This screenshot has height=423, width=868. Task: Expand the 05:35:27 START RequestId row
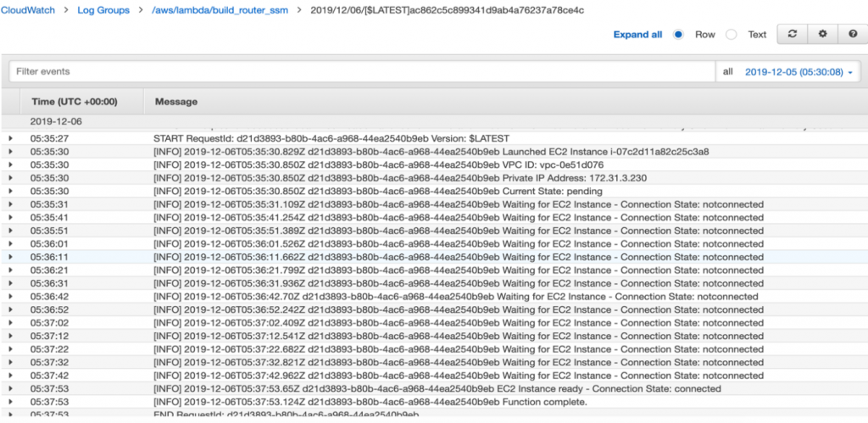(10, 138)
